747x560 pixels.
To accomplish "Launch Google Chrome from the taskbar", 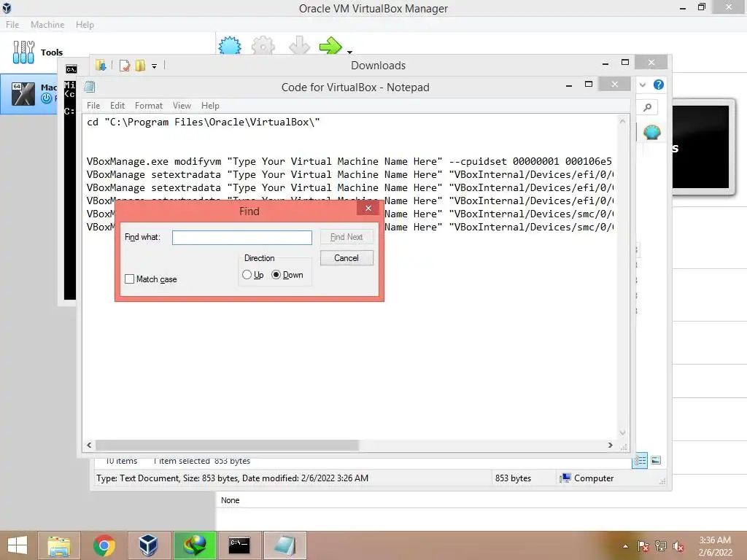I will pyautogui.click(x=104, y=545).
